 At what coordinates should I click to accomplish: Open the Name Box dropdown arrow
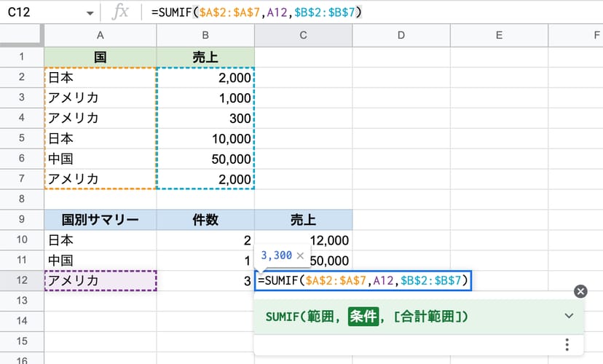pos(90,12)
